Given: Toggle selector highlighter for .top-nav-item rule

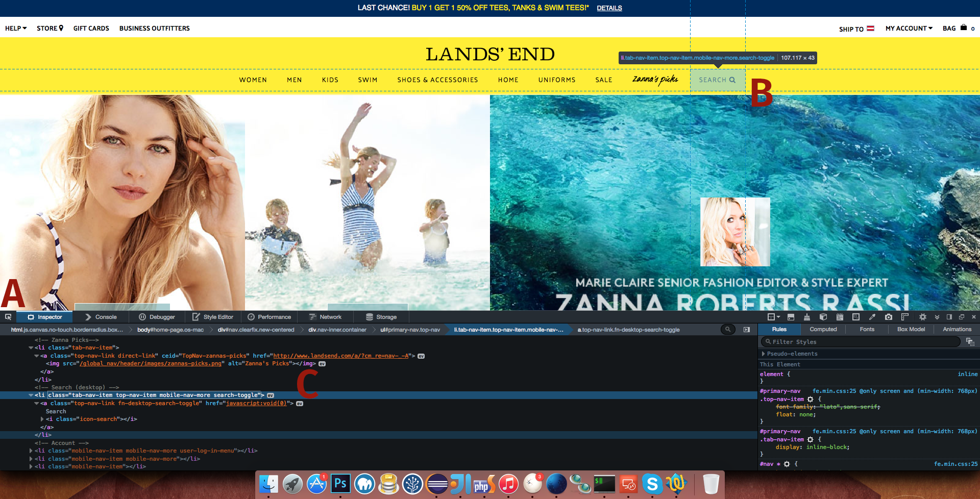Looking at the screenshot, I should pos(810,399).
